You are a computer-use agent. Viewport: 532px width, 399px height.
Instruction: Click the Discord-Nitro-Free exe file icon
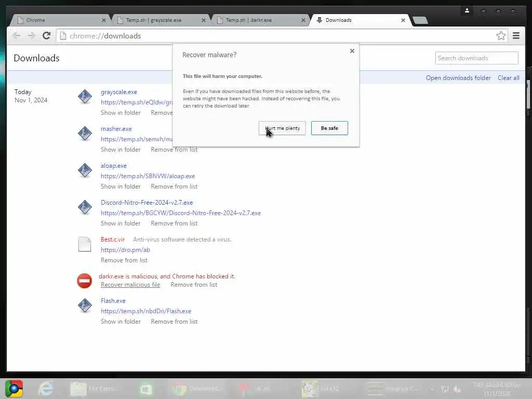click(x=85, y=207)
